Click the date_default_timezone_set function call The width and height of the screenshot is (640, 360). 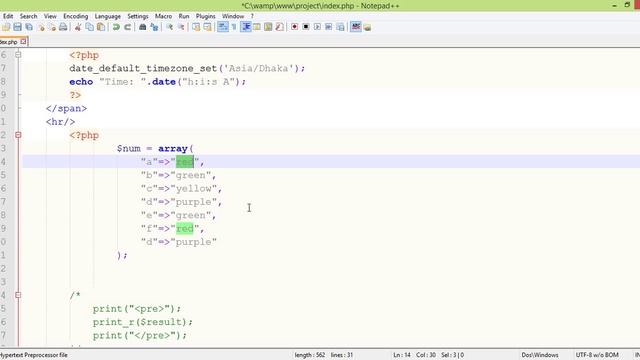187,69
